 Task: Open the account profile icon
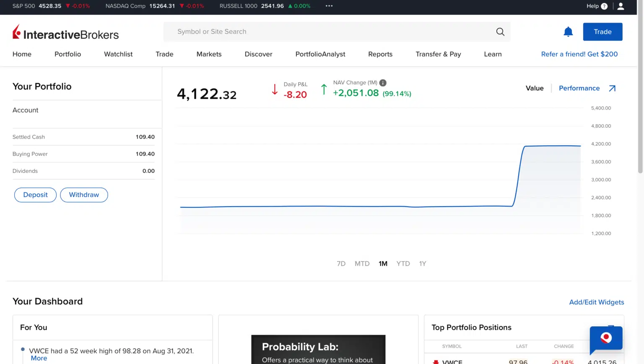tap(621, 6)
